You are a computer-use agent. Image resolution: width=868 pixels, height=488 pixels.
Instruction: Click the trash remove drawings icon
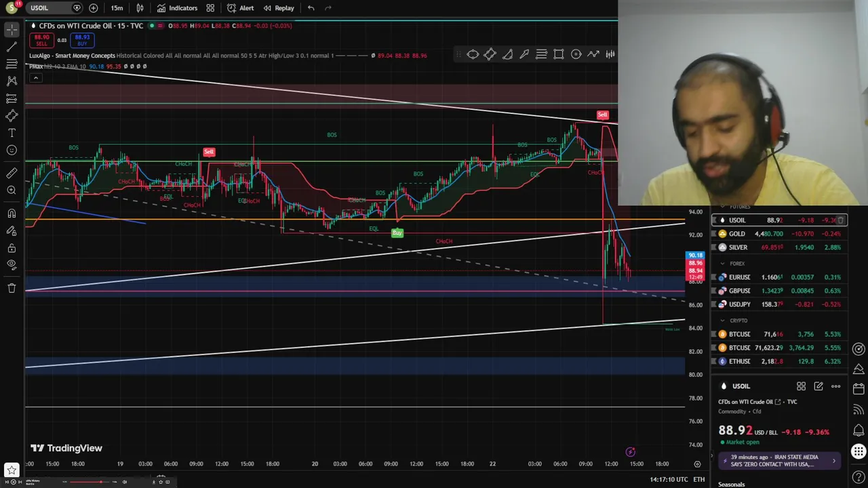coord(12,288)
